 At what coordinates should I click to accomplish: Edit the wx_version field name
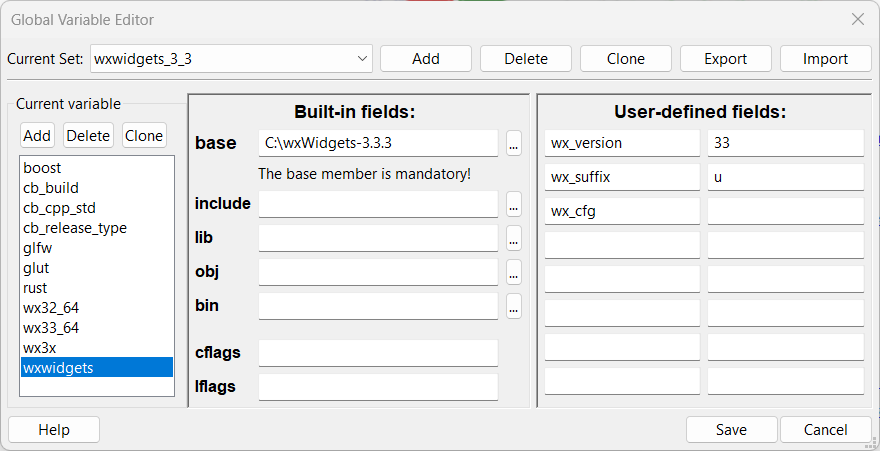coord(622,143)
